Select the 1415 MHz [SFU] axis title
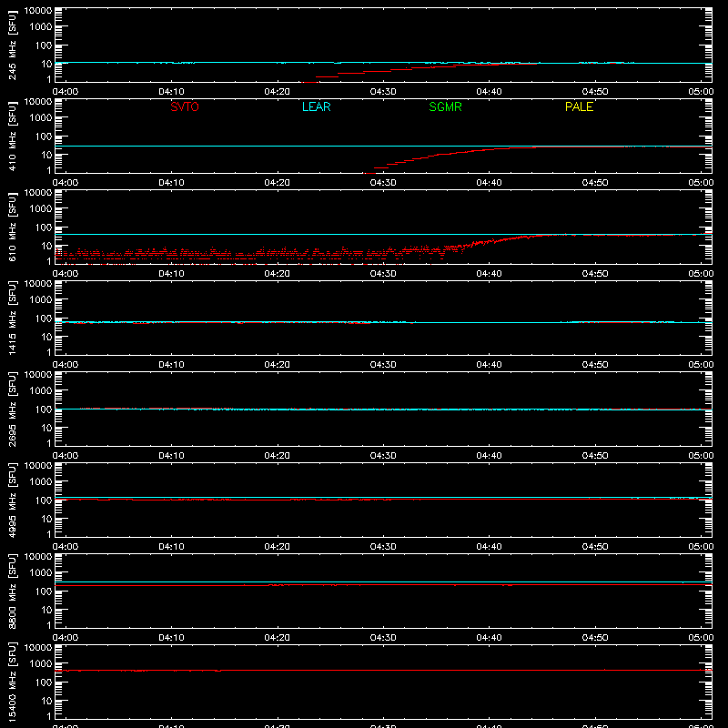 [13, 318]
